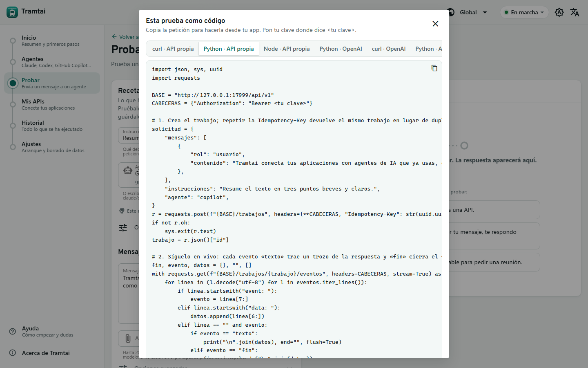Choose the suggestion ending "tu mensaje, te respondo"
The image size is (588, 368).
494,236
